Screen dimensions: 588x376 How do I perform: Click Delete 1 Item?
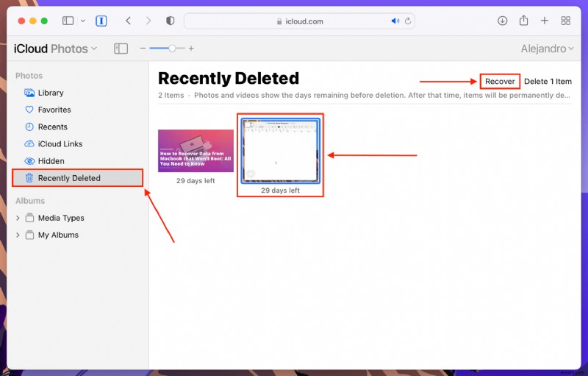[x=548, y=82]
